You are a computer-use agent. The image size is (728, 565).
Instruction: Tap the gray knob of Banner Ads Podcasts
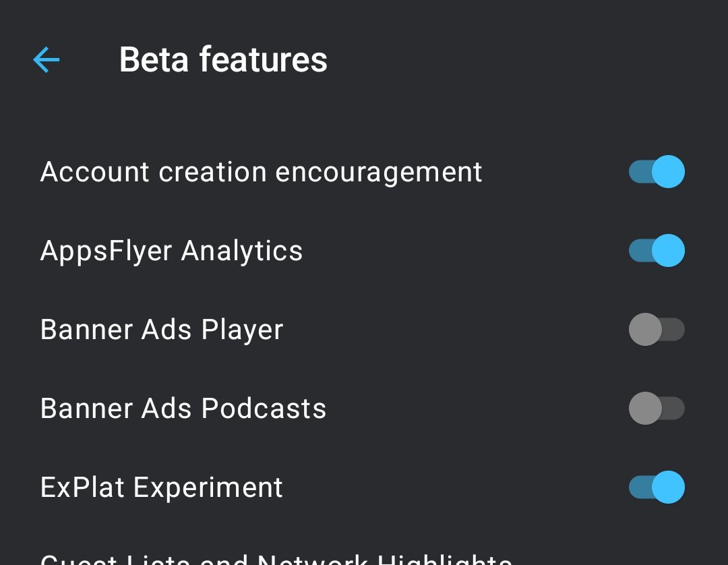click(x=645, y=409)
